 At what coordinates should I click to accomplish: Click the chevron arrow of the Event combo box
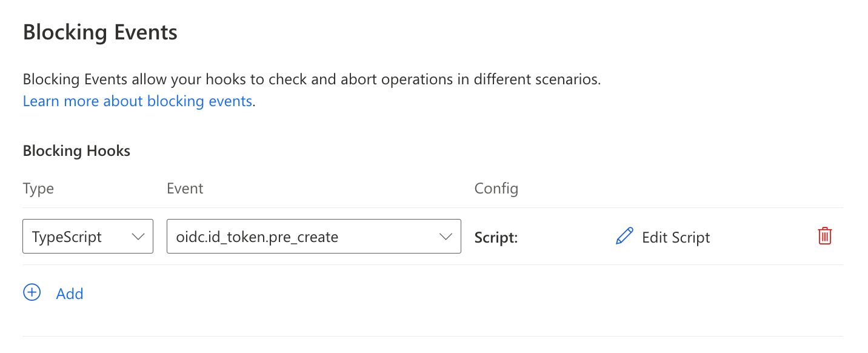tap(446, 237)
